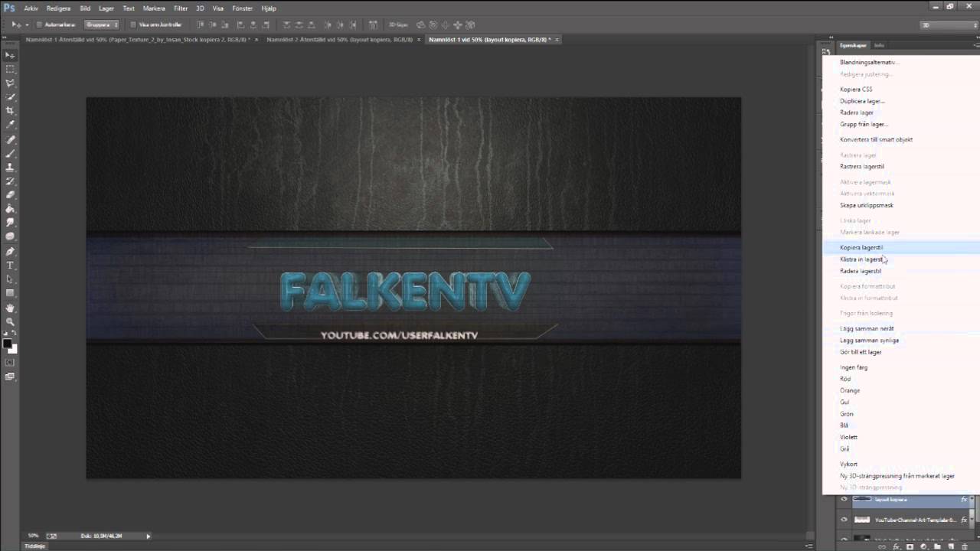Select the Eyedropper tool
This screenshot has height=551, width=980.
click(x=10, y=125)
